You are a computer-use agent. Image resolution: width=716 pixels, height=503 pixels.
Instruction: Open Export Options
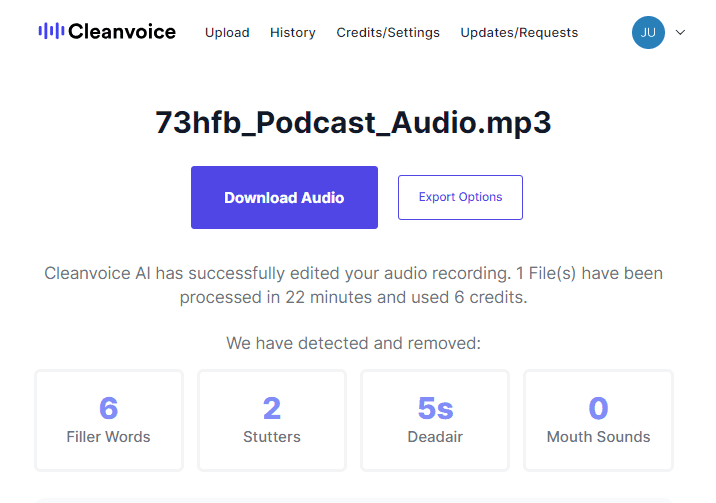pyautogui.click(x=460, y=197)
